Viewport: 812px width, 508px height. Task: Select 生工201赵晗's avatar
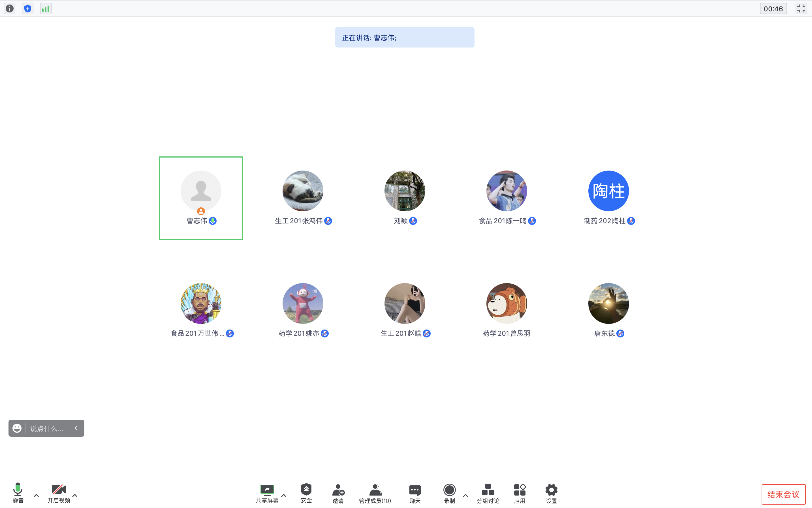[405, 303]
